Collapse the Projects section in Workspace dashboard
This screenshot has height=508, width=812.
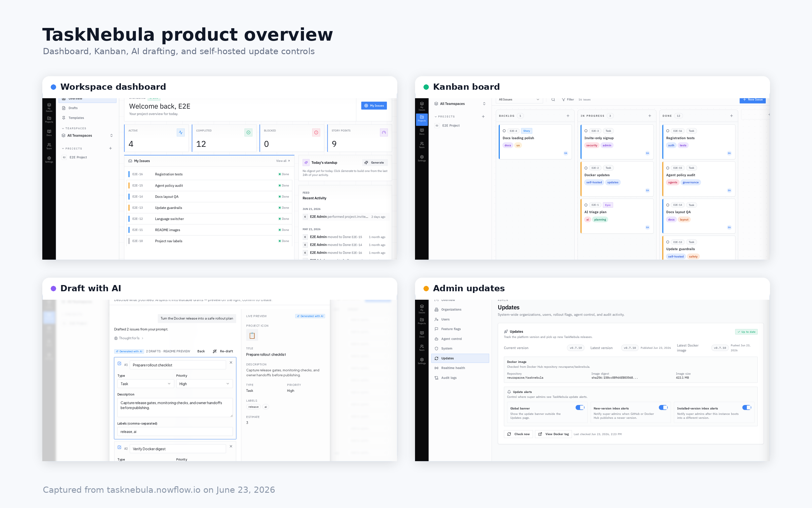tap(63, 148)
